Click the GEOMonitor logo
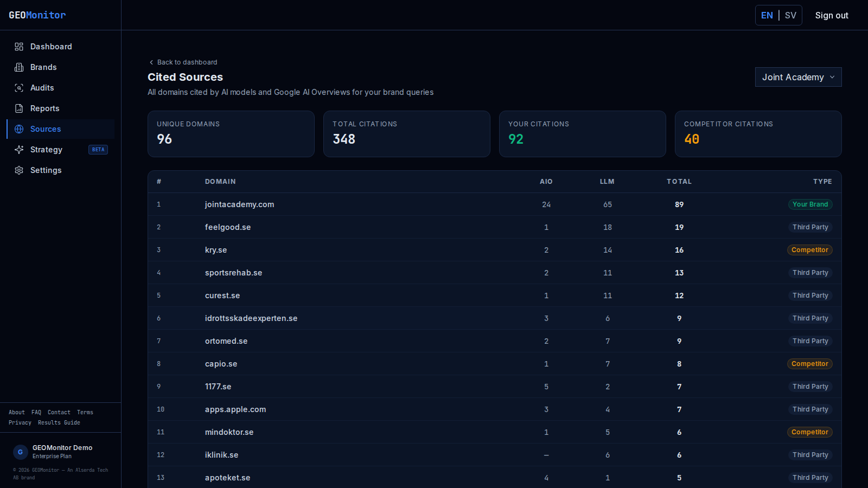This screenshot has height=488, width=868. pos(37,15)
